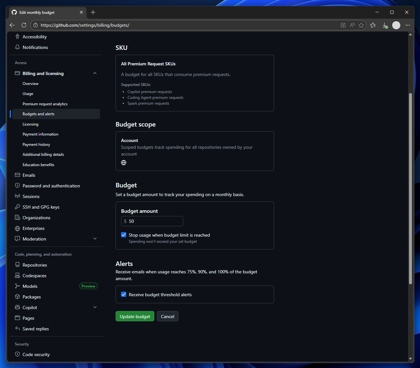Select Budgets and alerts in sidebar

click(x=56, y=114)
